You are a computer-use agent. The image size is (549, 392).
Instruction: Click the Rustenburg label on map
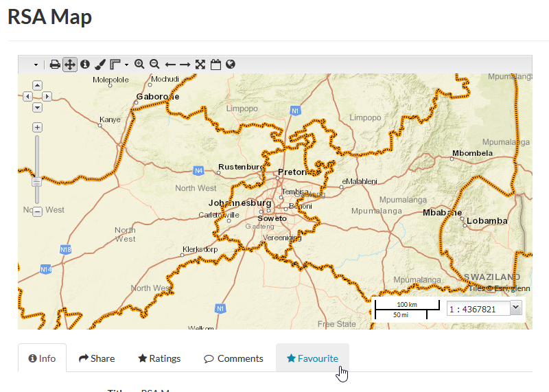[x=242, y=167]
